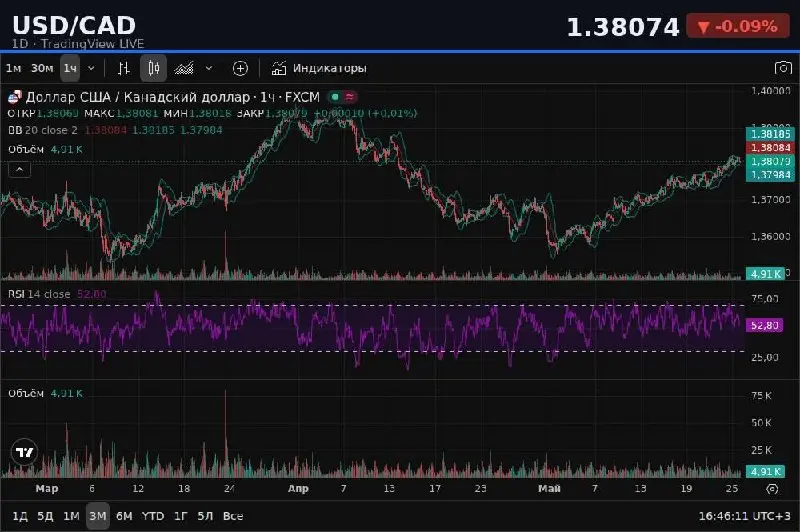
Task: Click the Апр date on time axis
Action: click(298, 489)
